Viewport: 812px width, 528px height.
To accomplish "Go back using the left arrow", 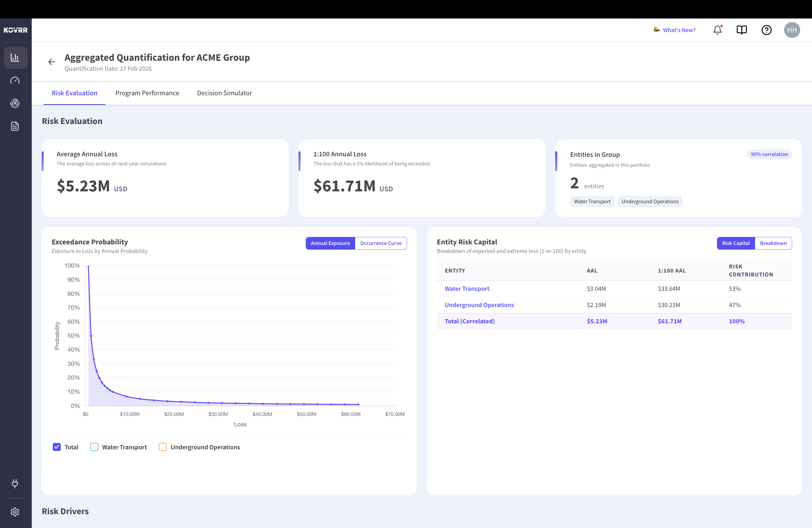I will [52, 62].
